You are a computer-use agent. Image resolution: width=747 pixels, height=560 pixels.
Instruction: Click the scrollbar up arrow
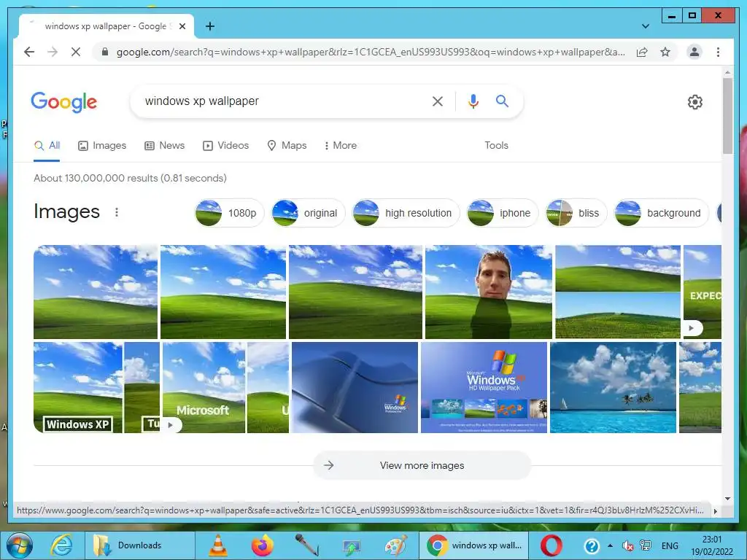[727, 72]
